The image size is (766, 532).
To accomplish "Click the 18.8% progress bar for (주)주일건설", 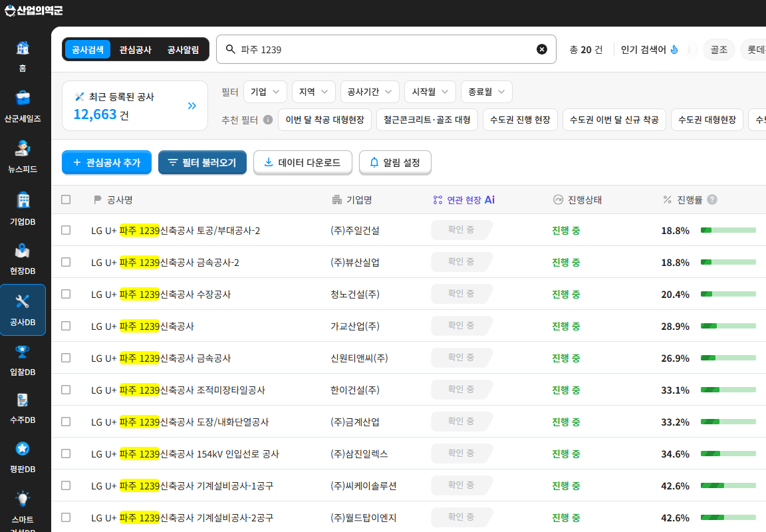I will coord(728,230).
